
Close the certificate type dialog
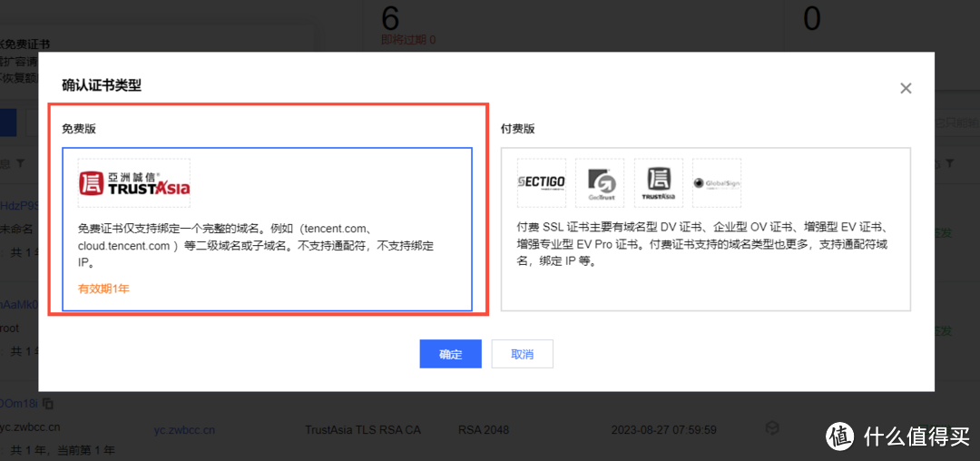(906, 89)
